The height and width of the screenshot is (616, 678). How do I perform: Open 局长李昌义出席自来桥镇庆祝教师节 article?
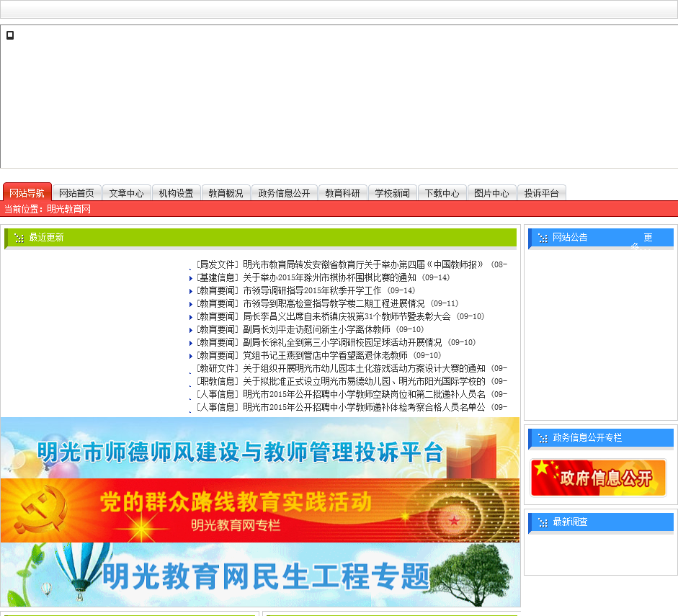click(347, 316)
